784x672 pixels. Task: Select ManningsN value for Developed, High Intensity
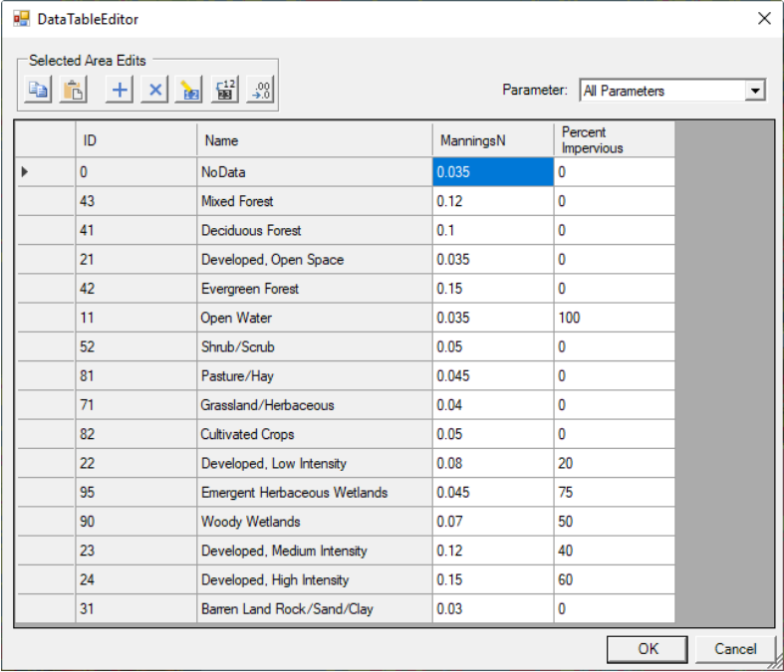492,580
